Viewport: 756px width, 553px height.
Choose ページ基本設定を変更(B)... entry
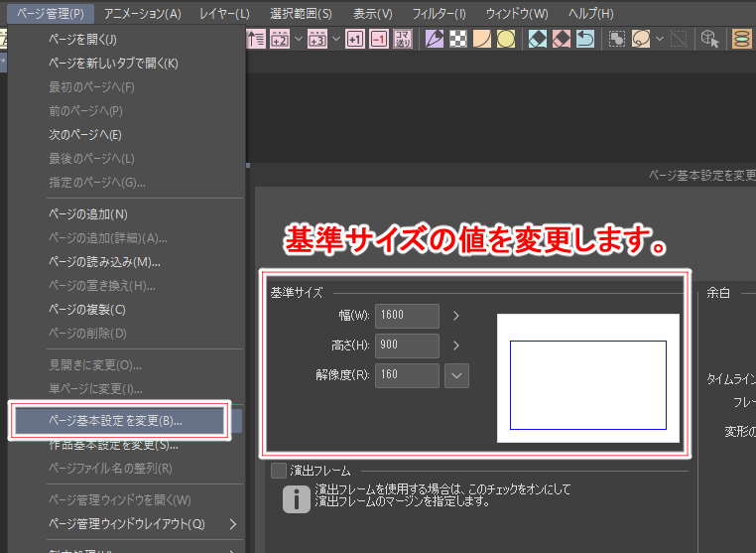click(128, 421)
